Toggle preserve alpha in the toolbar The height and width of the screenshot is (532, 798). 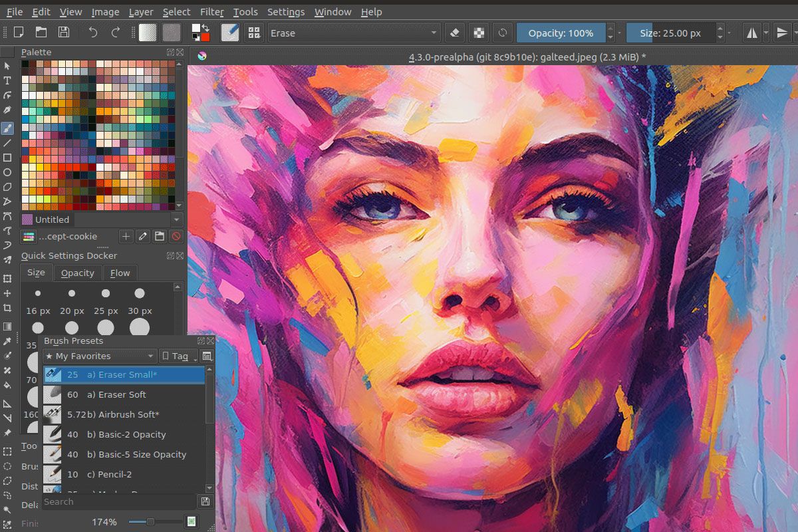(479, 32)
